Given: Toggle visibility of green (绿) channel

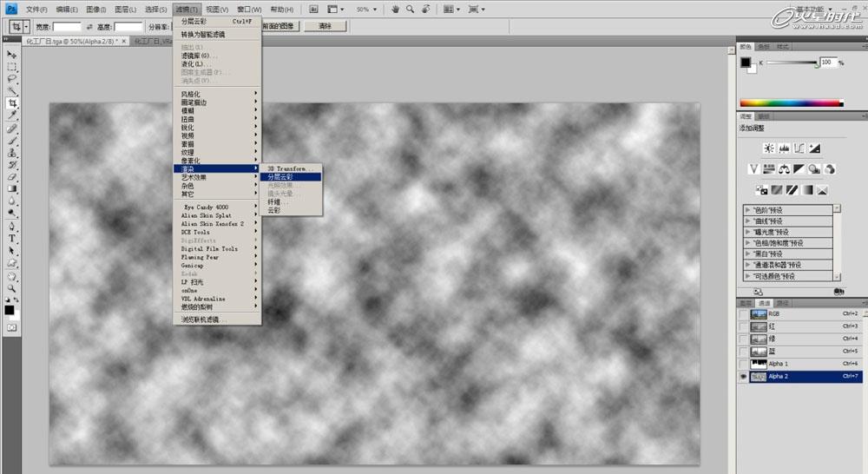Looking at the screenshot, I should tap(744, 339).
